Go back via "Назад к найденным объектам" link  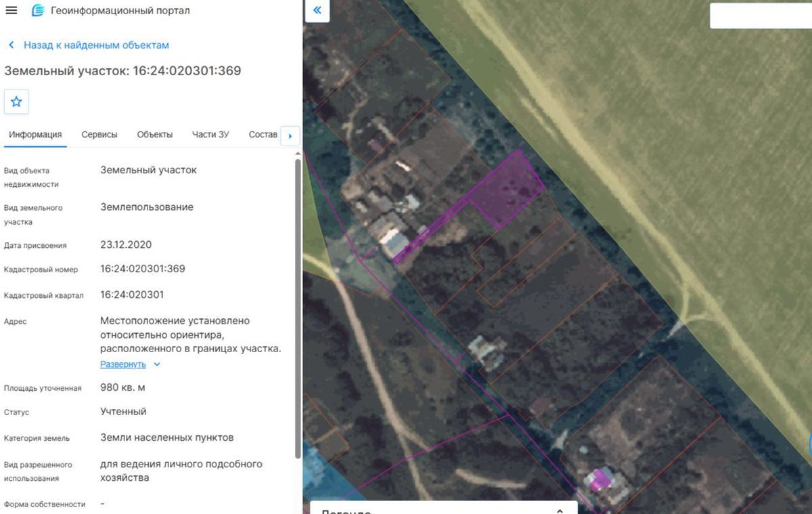tap(96, 45)
